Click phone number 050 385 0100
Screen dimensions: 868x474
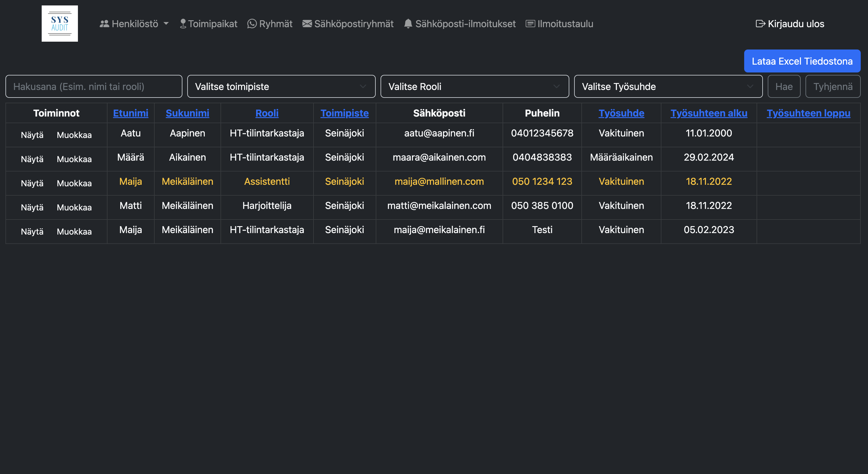[542, 206]
